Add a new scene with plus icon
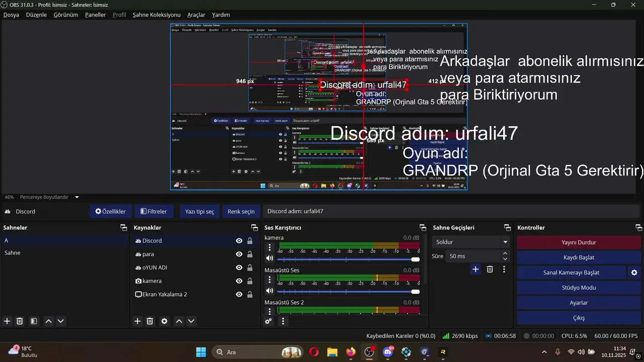Screen dimensions: 644x362 7,321
